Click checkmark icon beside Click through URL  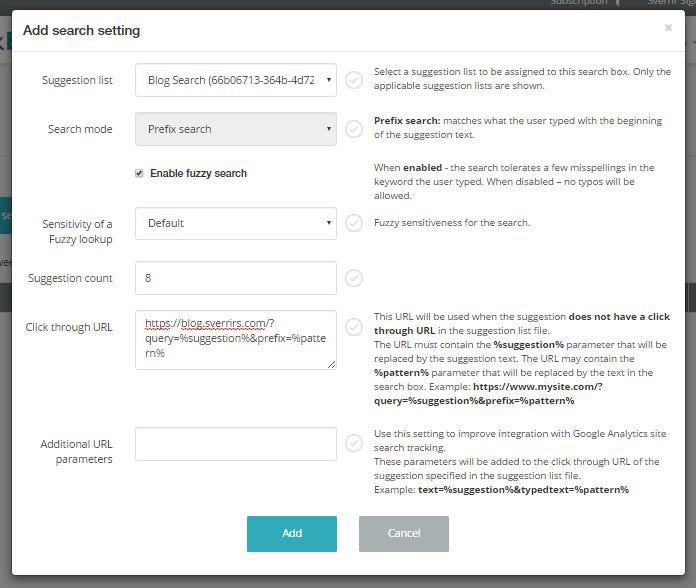point(354,327)
